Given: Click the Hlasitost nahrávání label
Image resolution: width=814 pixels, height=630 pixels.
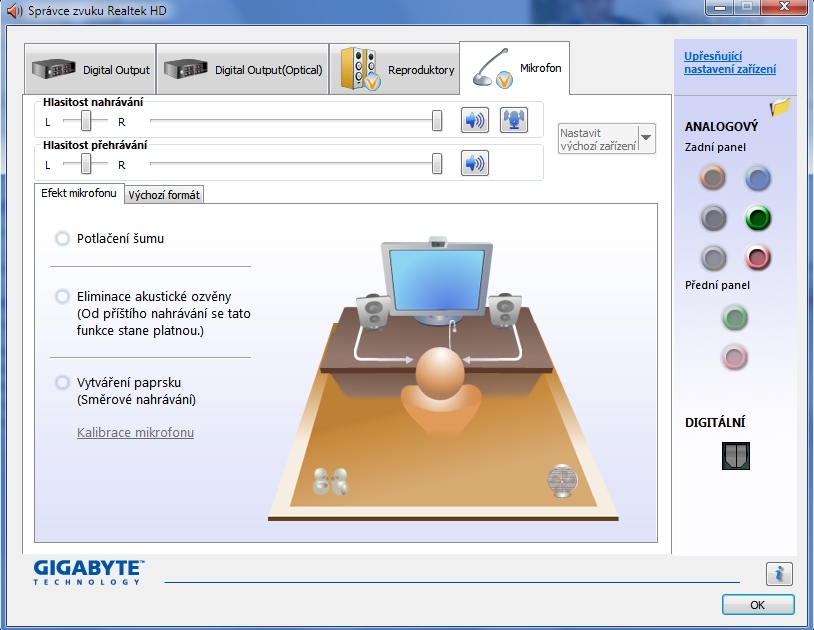Looking at the screenshot, I should coord(93,102).
